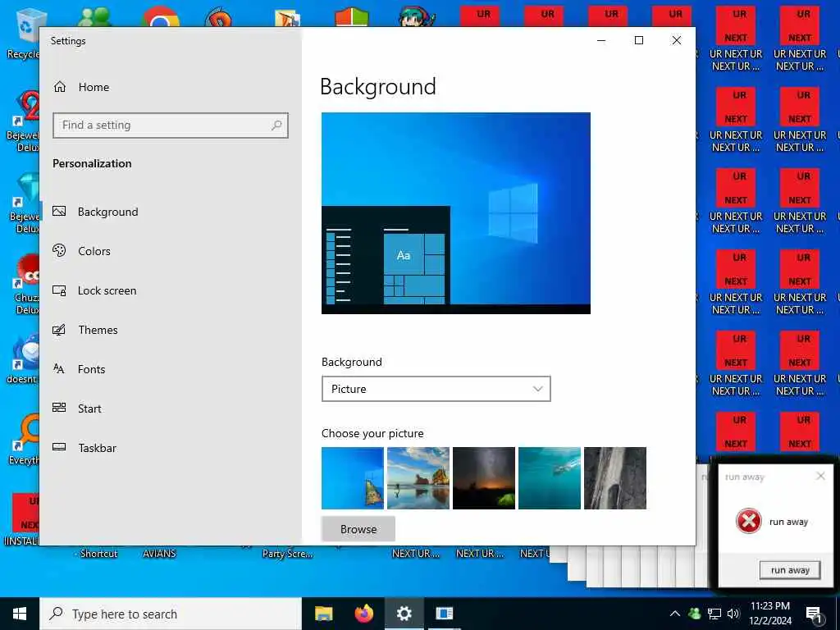Click the run away button in dialog
Viewport: 840px width, 630px height.
[790, 570]
